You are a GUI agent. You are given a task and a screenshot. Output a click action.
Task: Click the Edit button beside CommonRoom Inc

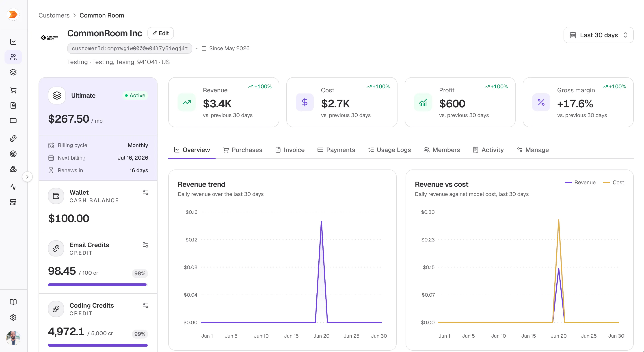[161, 33]
